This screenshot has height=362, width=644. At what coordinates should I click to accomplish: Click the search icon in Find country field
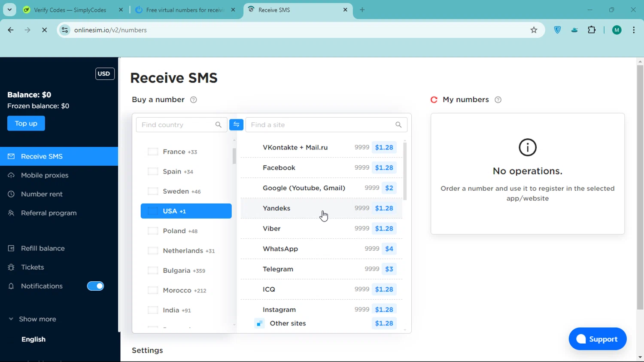click(219, 125)
